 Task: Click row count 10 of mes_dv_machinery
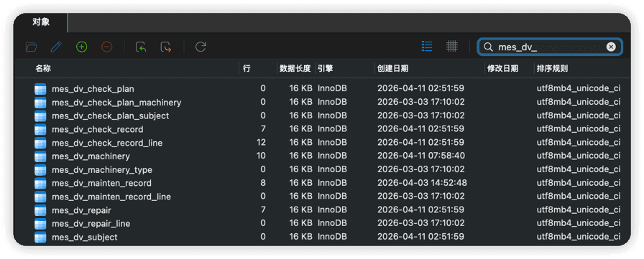click(261, 156)
